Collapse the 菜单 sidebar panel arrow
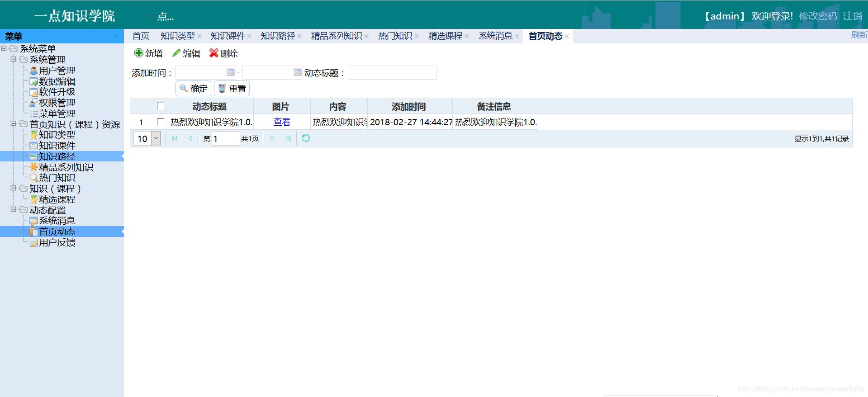868x397 pixels. [x=116, y=36]
